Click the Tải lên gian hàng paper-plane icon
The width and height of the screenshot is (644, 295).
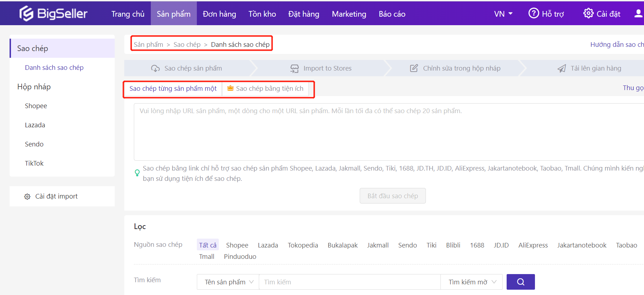pos(562,68)
